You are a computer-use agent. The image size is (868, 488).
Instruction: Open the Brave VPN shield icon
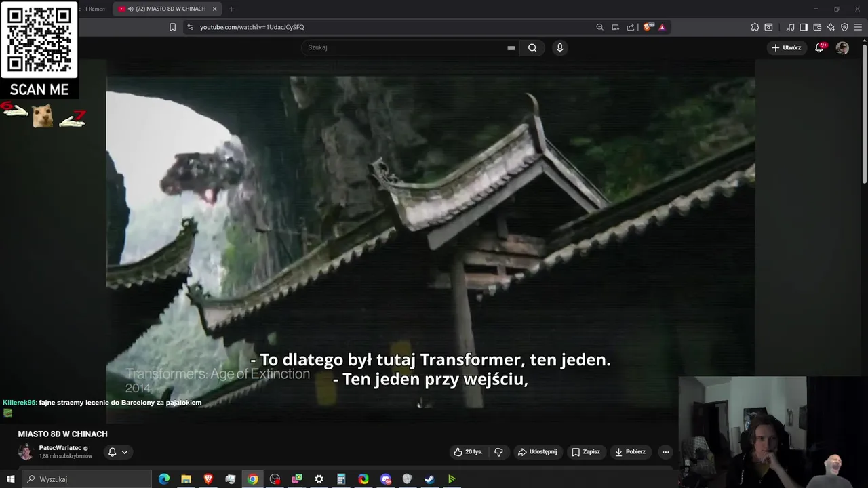(844, 27)
